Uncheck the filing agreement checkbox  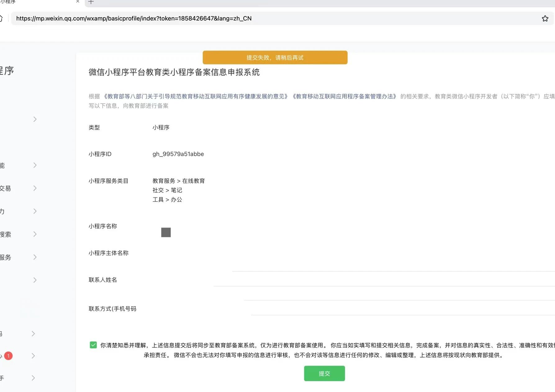point(93,345)
